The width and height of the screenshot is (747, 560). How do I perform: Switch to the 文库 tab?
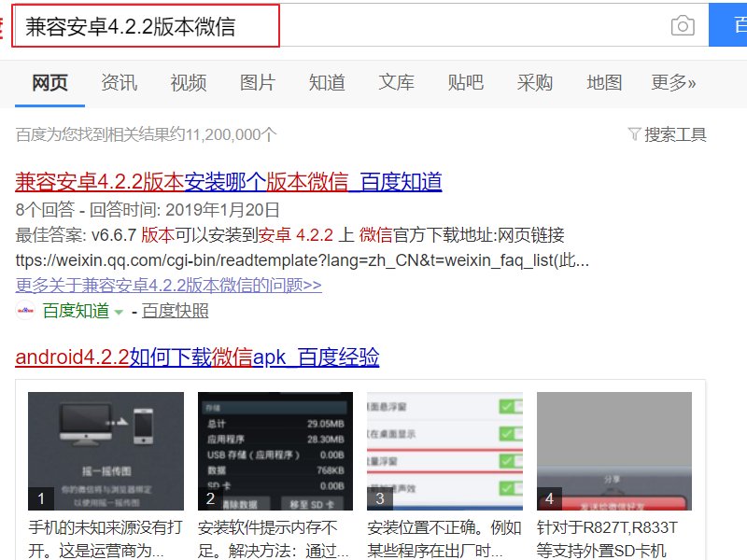pos(396,82)
